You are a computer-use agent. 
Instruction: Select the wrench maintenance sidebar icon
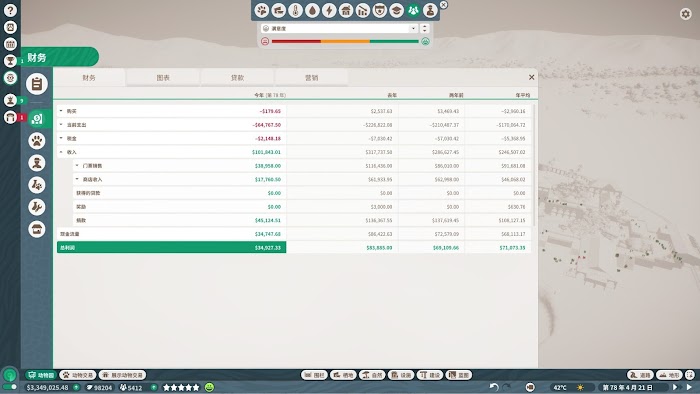37,207
